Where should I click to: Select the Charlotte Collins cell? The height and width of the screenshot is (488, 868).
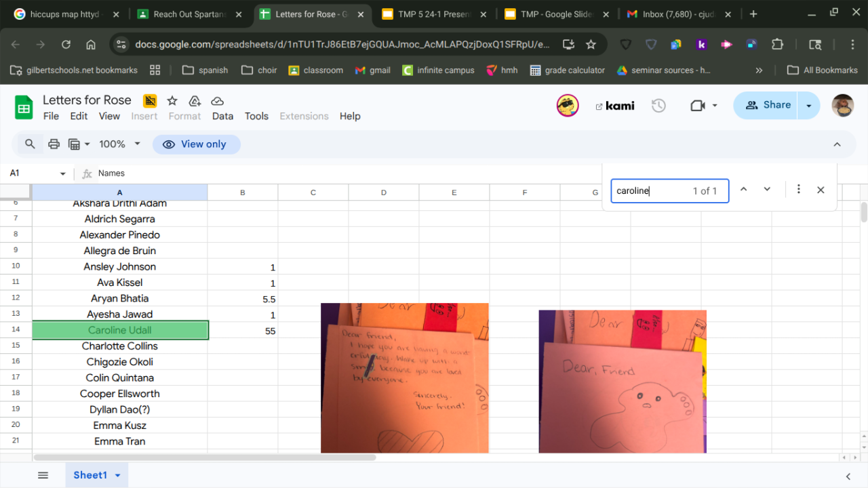(120, 346)
